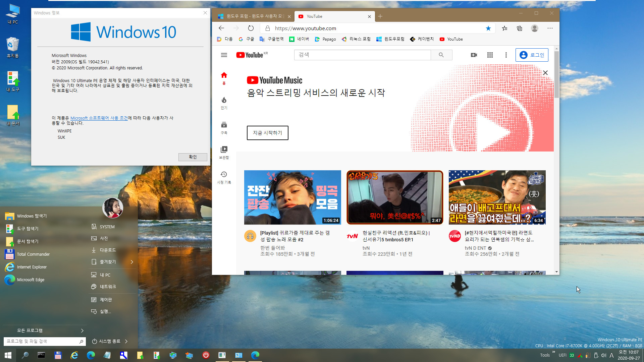This screenshot has height=362, width=644.
Task: Open the 다음 bookmark
Action: [x=225, y=39]
